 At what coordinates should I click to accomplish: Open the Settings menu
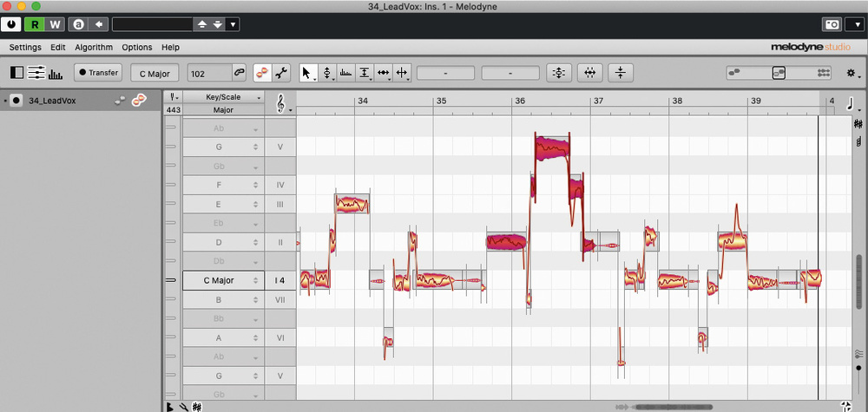[25, 48]
